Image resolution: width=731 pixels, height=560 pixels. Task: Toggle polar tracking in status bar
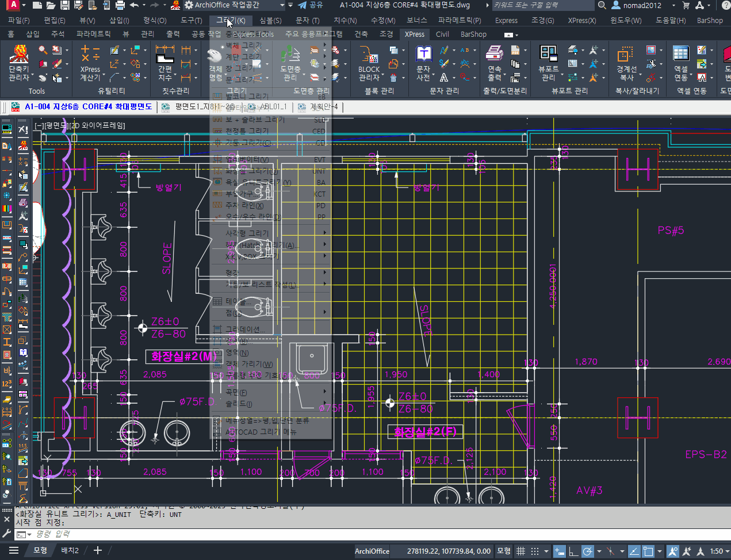(588, 551)
